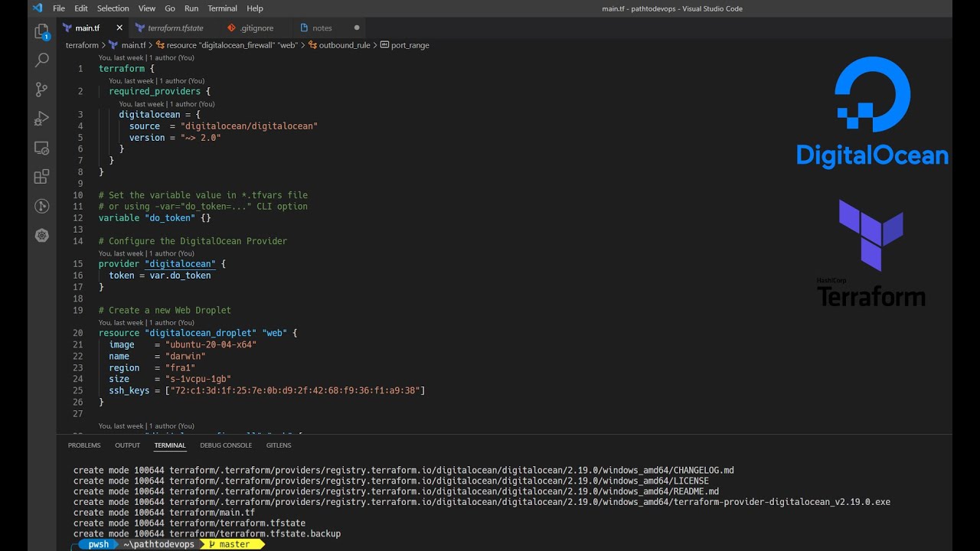Image resolution: width=980 pixels, height=551 pixels.
Task: Switch to the terraform.tfstate tab
Action: [175, 28]
